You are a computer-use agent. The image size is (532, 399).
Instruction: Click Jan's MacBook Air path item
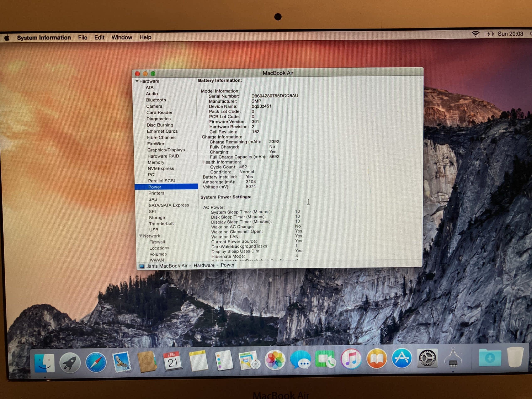(x=167, y=266)
